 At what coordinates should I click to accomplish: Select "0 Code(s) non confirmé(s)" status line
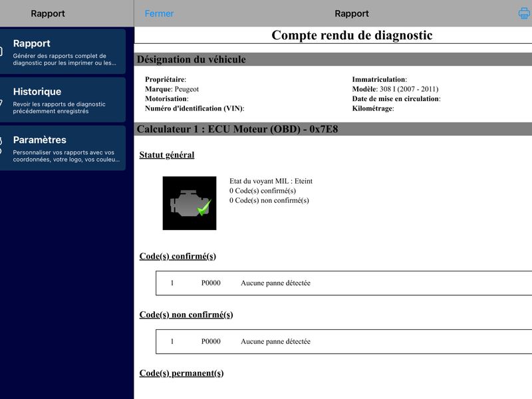coord(269,200)
